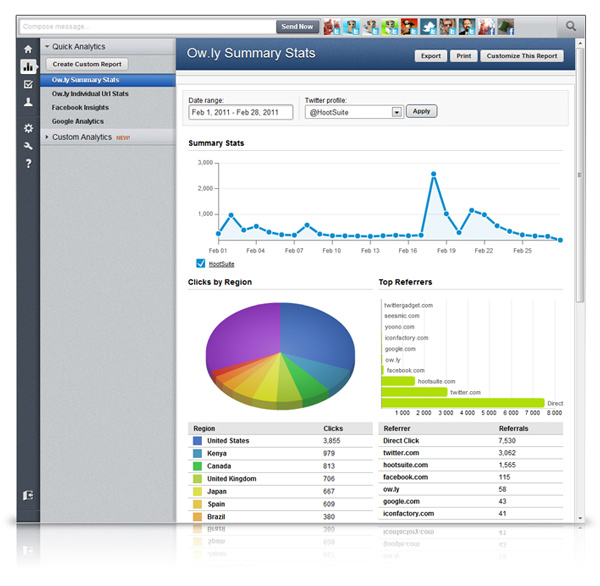
Task: Click Customize This Report button
Action: [522, 56]
